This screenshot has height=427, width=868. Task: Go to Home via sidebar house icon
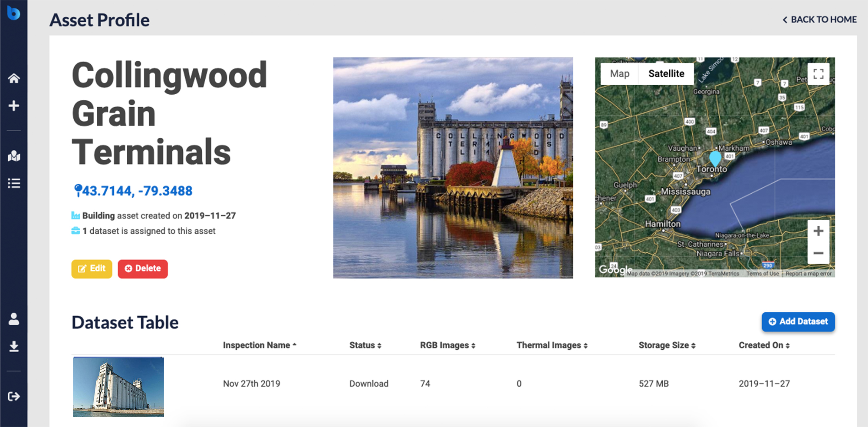pyautogui.click(x=14, y=78)
